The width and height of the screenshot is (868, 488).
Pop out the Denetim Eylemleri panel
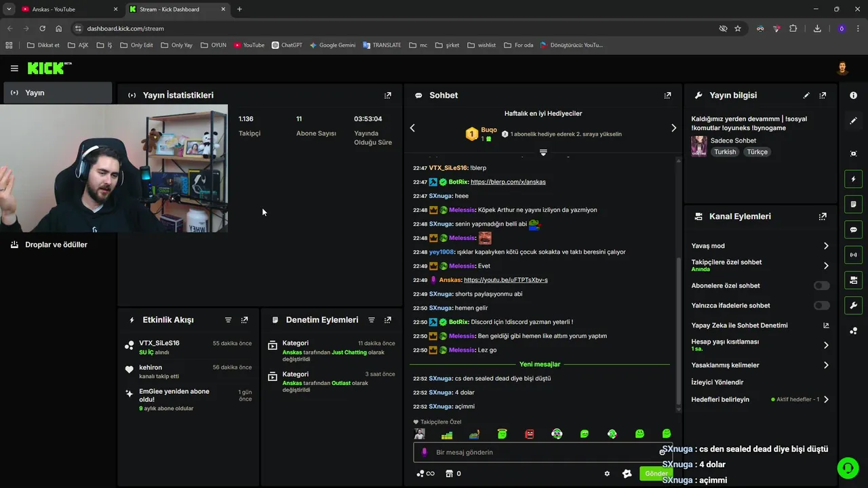(x=388, y=320)
